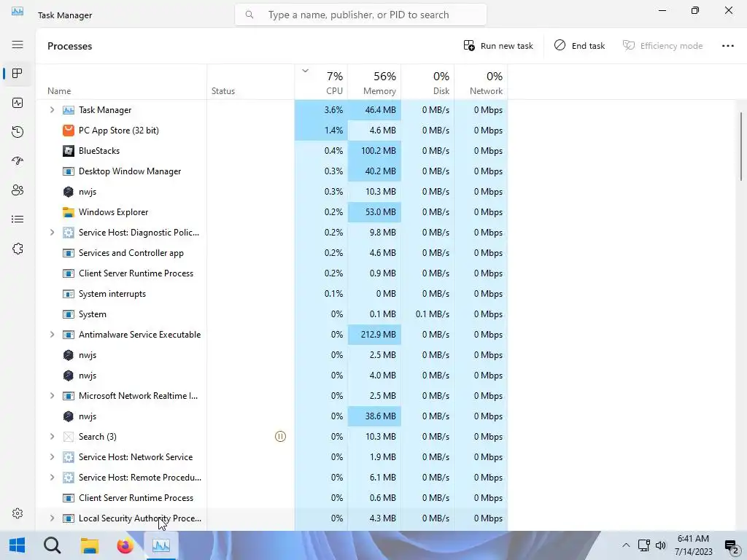Click the Windows Explorer folder icon
The height and width of the screenshot is (560, 747).
coord(69,212)
